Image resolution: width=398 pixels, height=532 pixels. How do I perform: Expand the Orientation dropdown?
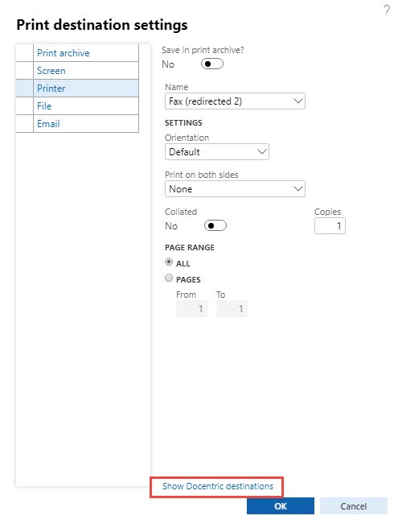pyautogui.click(x=217, y=151)
